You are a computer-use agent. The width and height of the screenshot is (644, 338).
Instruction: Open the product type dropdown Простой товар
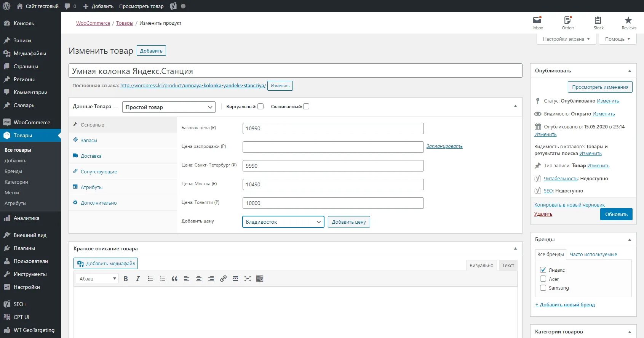coord(169,107)
